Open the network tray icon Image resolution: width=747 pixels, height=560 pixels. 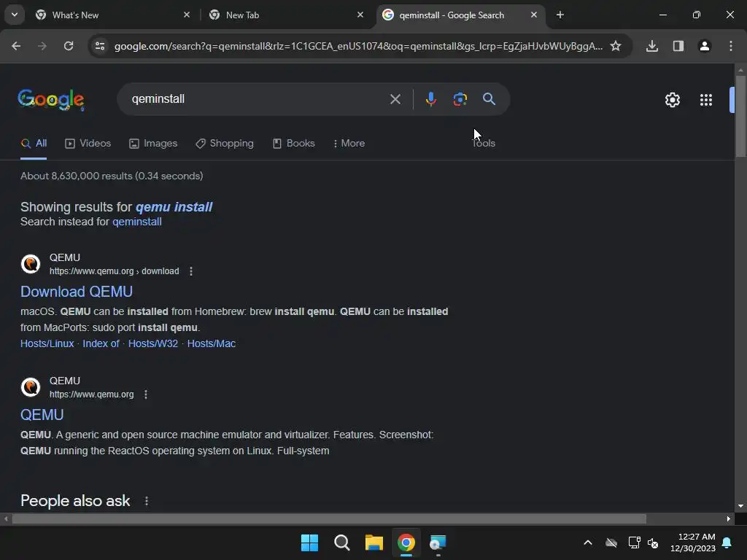[x=634, y=542]
